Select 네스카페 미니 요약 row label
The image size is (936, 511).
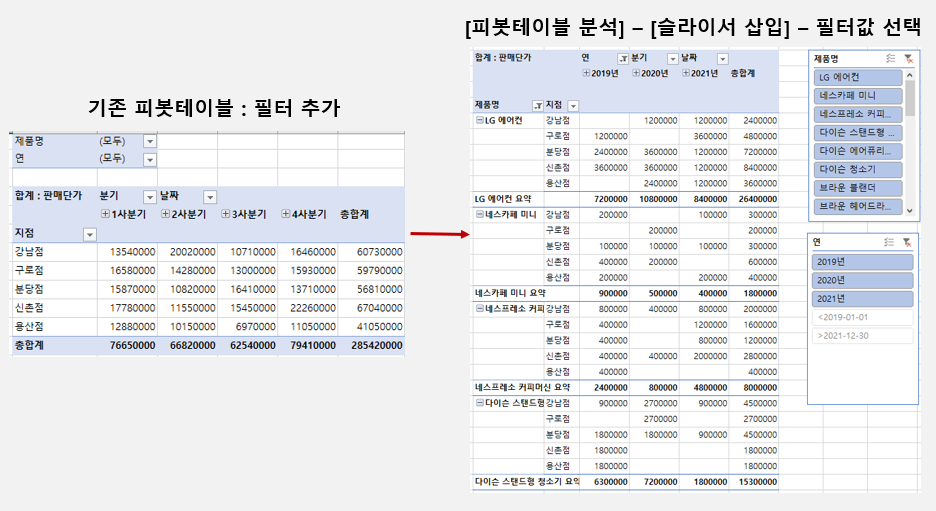coord(510,293)
